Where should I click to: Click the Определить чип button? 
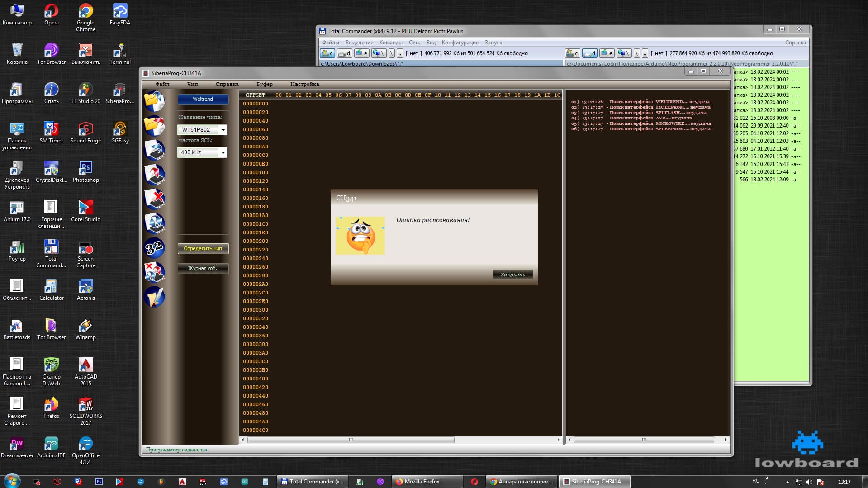[x=203, y=248]
